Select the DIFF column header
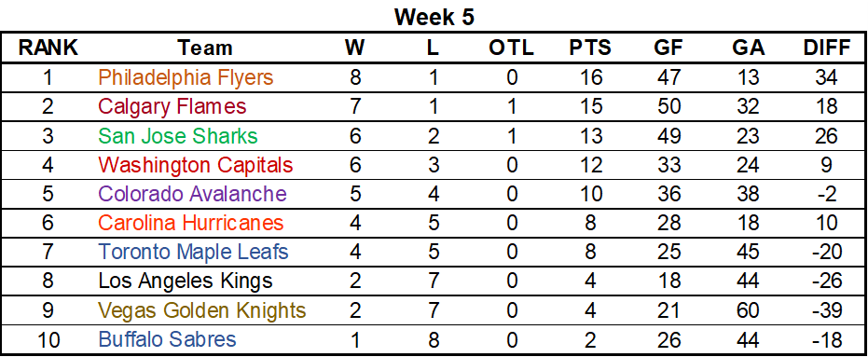Viewport: 868px width, 357px height. point(826,48)
